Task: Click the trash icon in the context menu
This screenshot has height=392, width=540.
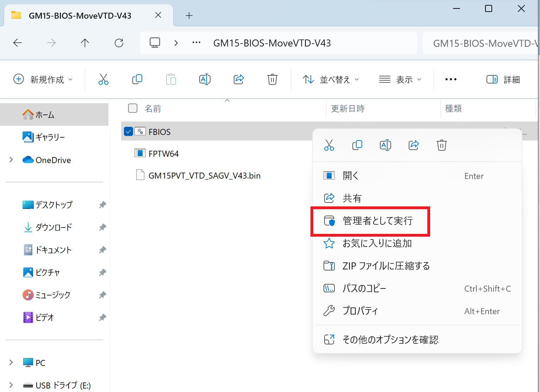Action: [x=441, y=145]
